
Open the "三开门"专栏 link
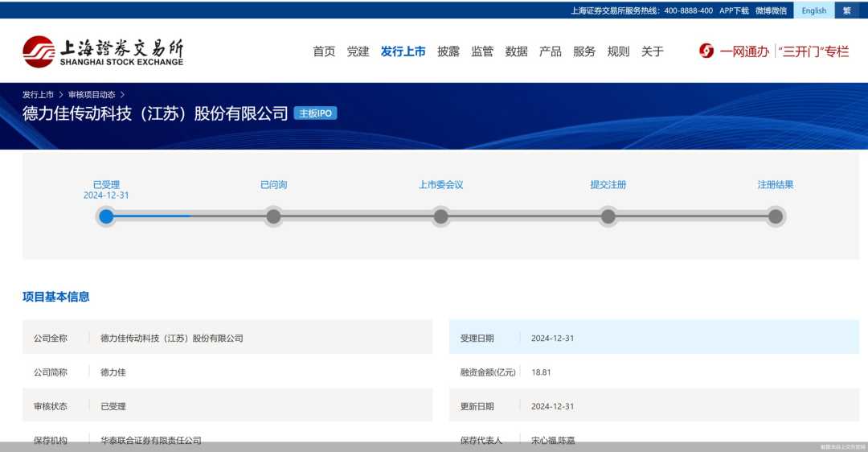pos(814,51)
